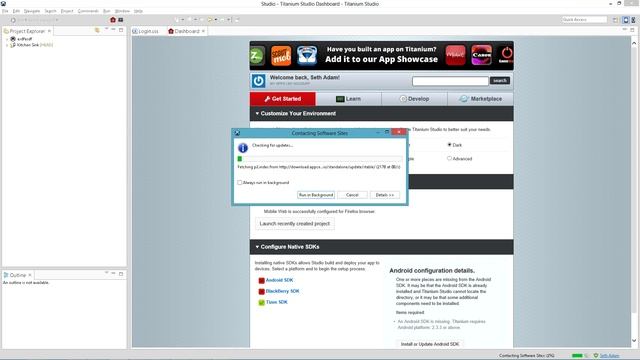Click the power-symbol app icon at the banner's right end
The height and width of the screenshot is (360, 640).
coord(506,56)
